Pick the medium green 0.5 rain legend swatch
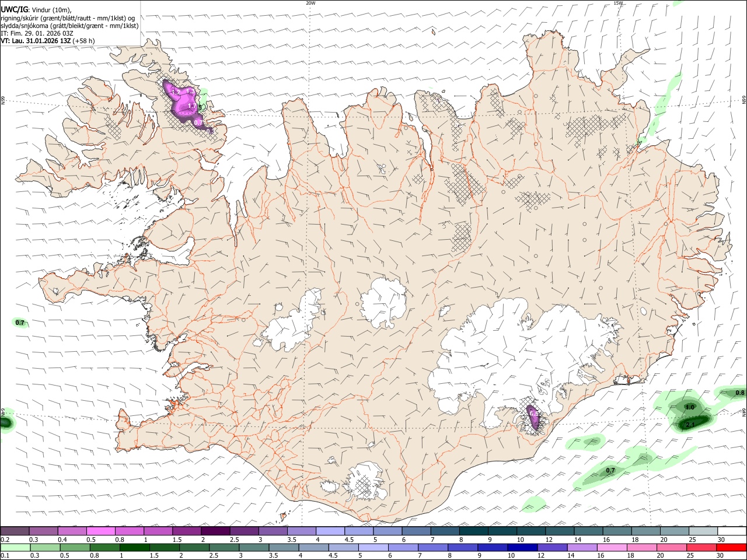This screenshot has height=560, width=747. pos(74,548)
